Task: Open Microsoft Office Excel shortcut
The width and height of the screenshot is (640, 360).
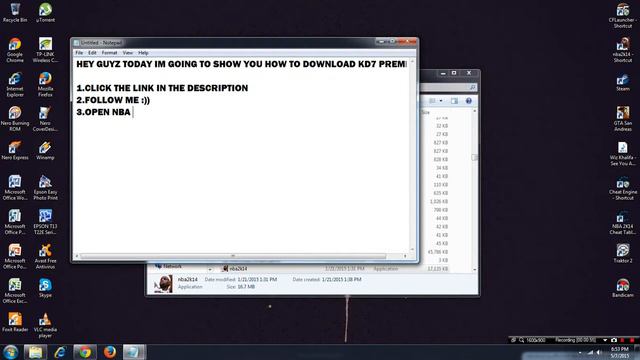Action: tap(15, 291)
